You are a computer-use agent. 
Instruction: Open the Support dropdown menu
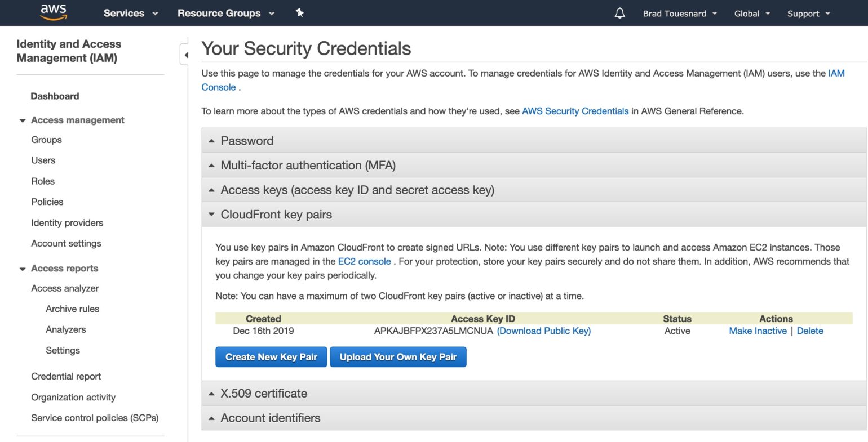809,14
